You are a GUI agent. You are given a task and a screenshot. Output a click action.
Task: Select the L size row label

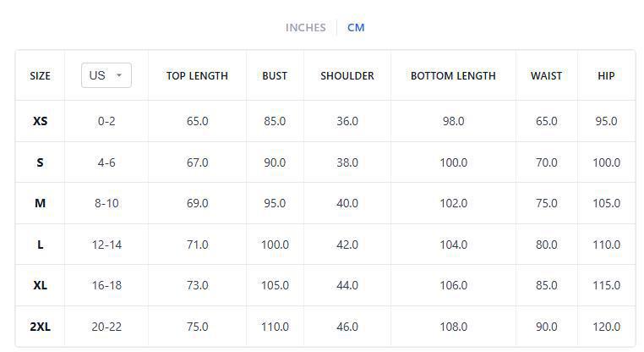(x=40, y=245)
